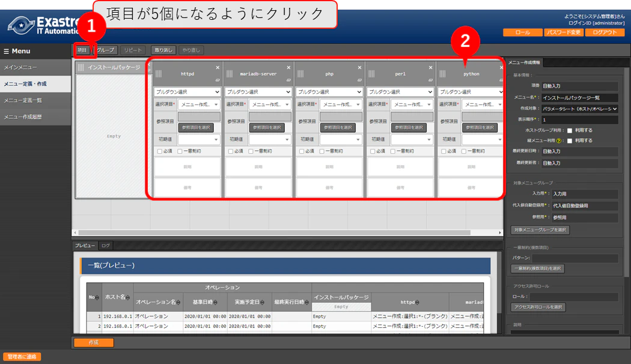
Task: Switch to the ログ tab
Action: (105, 245)
